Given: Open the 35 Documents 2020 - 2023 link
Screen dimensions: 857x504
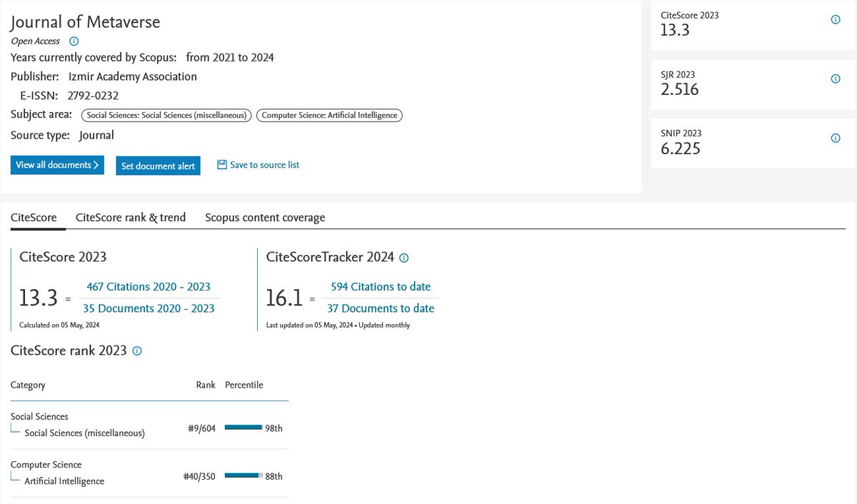Looking at the screenshot, I should pos(149,308).
